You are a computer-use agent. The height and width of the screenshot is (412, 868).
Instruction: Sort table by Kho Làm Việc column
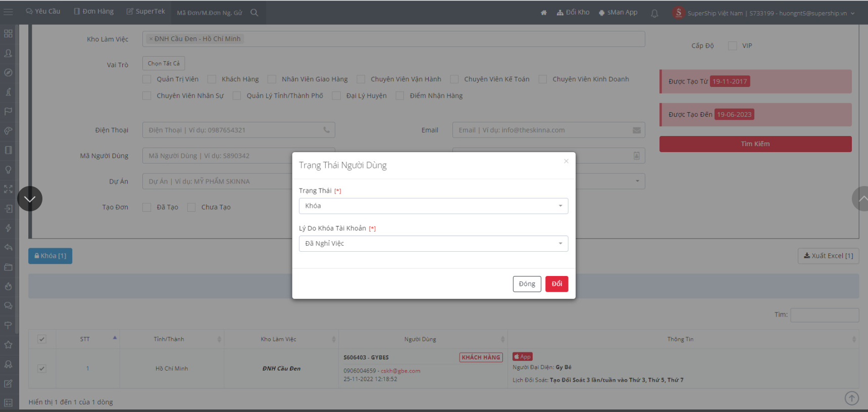[x=281, y=339]
